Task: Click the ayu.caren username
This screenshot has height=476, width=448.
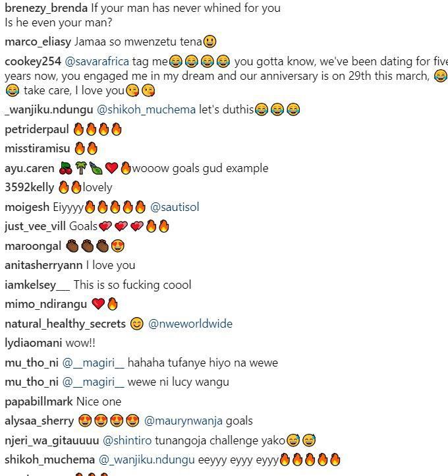Action: click(x=30, y=169)
